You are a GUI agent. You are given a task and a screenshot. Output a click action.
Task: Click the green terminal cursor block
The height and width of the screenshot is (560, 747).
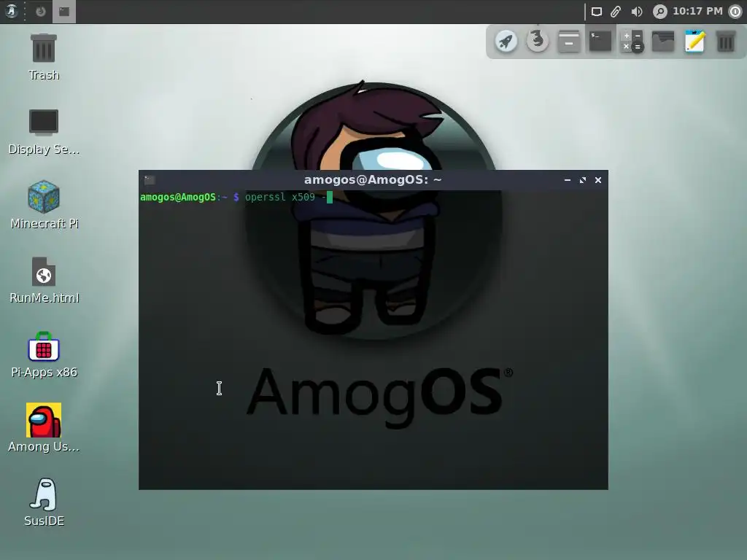point(329,197)
